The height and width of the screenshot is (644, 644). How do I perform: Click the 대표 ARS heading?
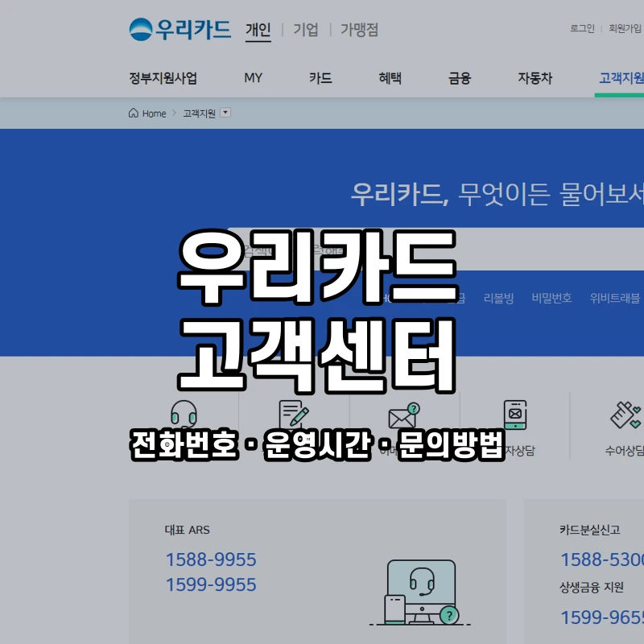coord(187,530)
